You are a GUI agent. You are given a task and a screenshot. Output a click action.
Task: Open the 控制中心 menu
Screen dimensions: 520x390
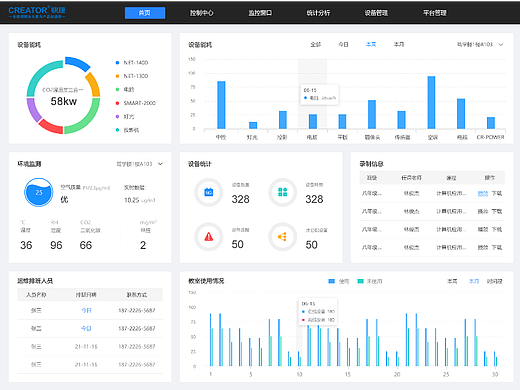(x=202, y=13)
